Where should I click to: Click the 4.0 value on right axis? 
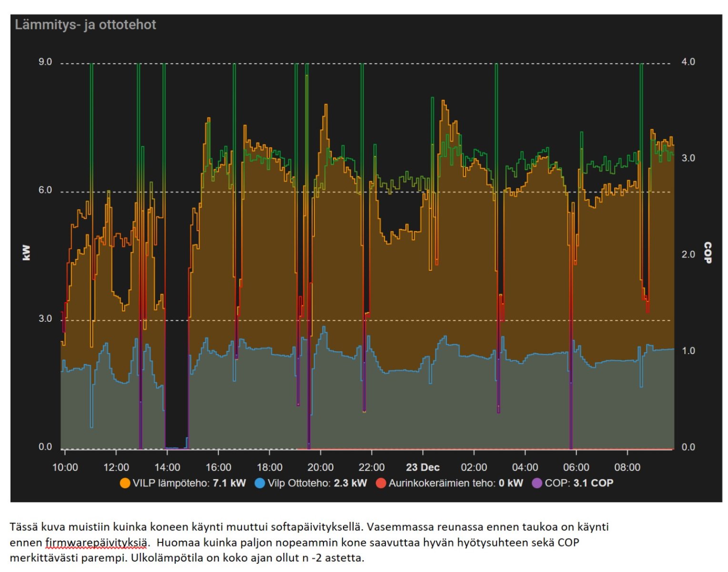click(688, 62)
